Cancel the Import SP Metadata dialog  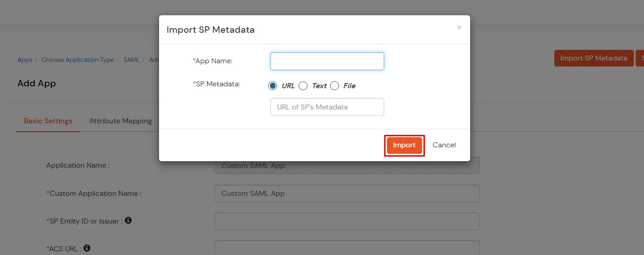click(444, 145)
